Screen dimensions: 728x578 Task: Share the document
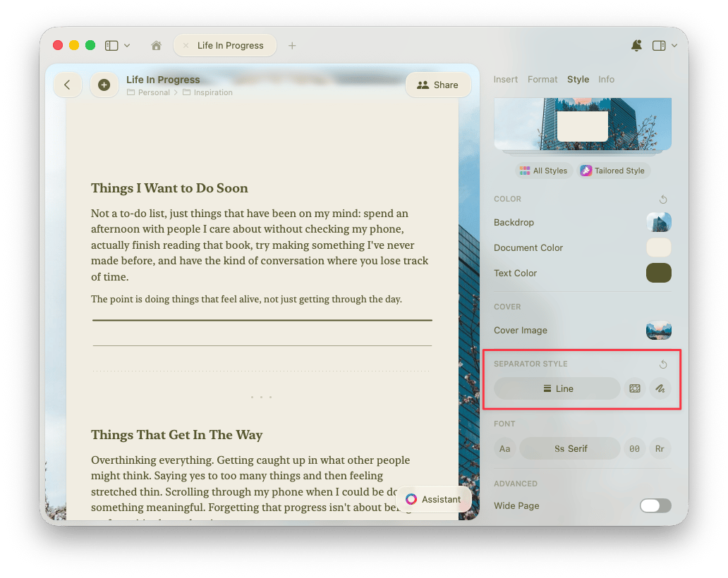coord(438,85)
